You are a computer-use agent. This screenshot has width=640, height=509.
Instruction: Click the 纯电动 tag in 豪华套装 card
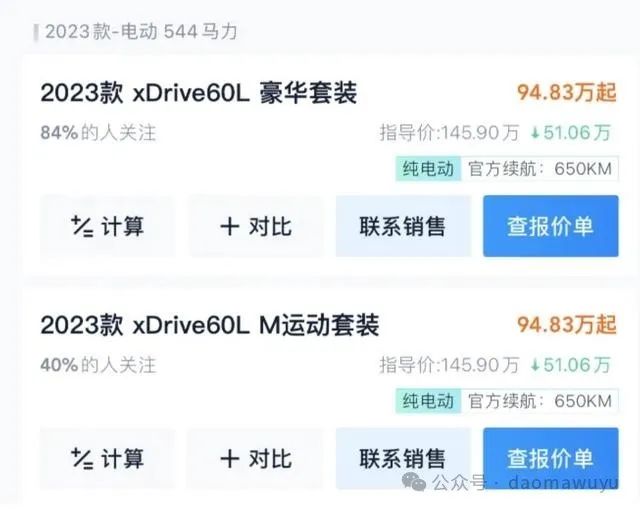[428, 169]
